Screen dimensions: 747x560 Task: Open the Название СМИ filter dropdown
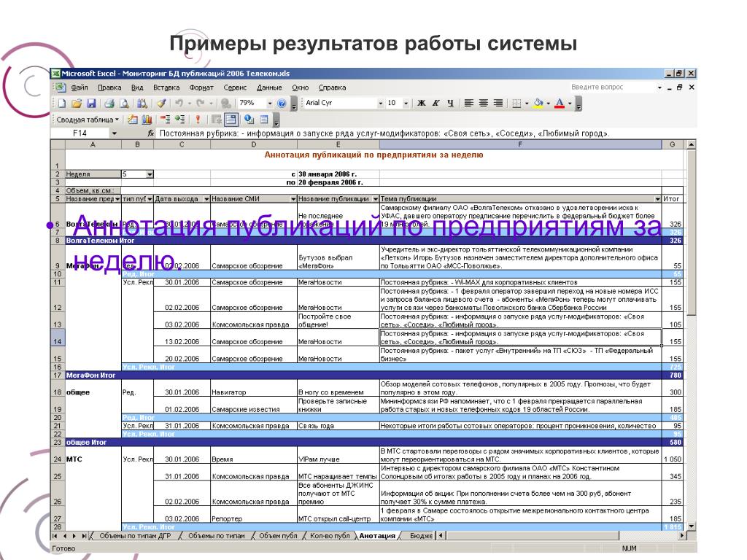[x=293, y=199]
